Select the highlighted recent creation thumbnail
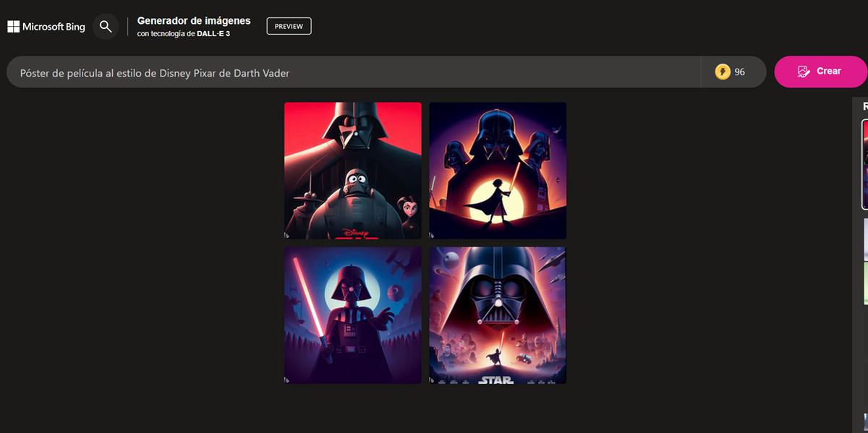 [864, 164]
